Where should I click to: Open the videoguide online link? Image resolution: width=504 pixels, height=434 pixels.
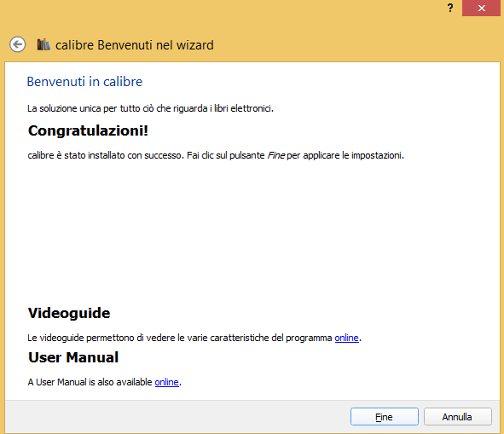point(346,338)
